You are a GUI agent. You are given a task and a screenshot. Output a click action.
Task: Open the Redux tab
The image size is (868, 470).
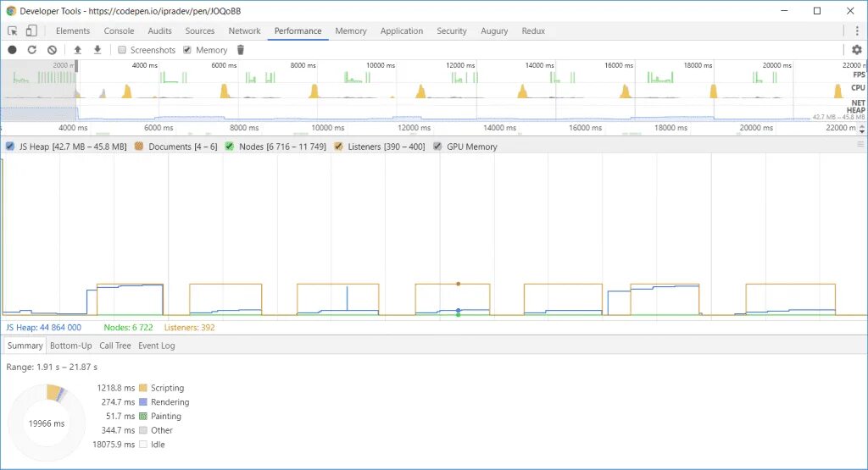pyautogui.click(x=533, y=31)
